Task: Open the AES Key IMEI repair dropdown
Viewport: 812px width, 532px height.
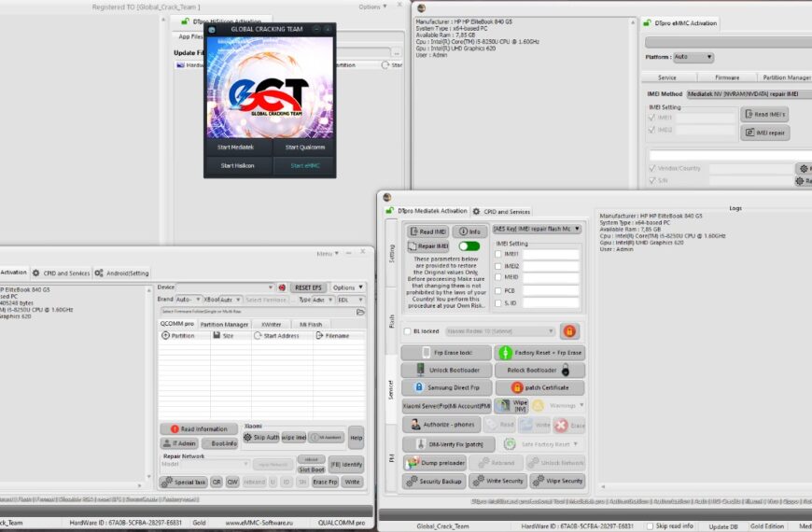Action: click(537, 229)
